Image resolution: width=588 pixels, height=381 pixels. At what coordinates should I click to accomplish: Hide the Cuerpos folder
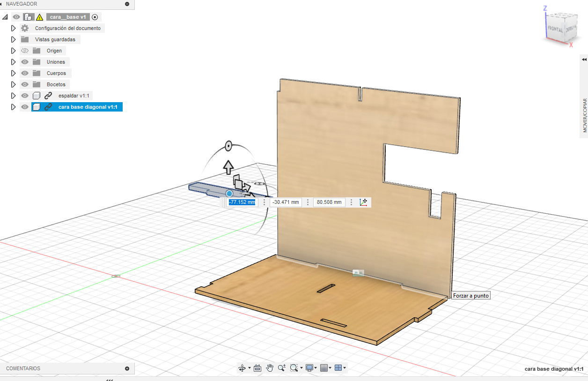click(x=25, y=73)
